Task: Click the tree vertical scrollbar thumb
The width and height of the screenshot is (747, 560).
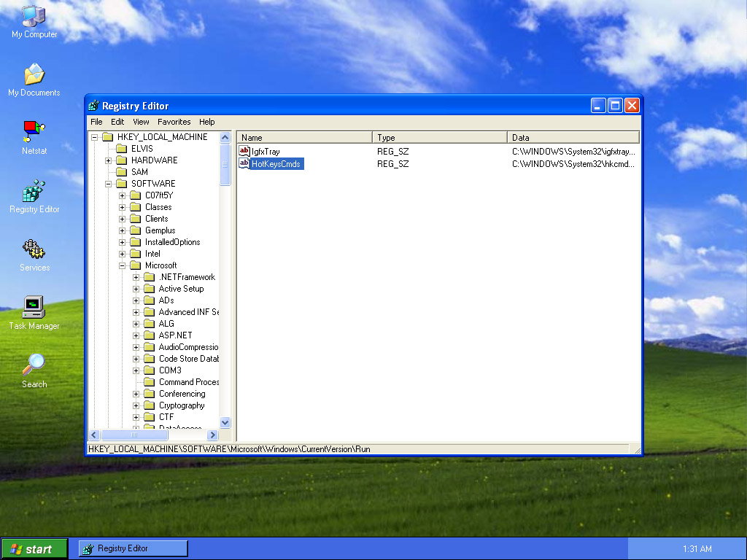Action: tap(225, 165)
